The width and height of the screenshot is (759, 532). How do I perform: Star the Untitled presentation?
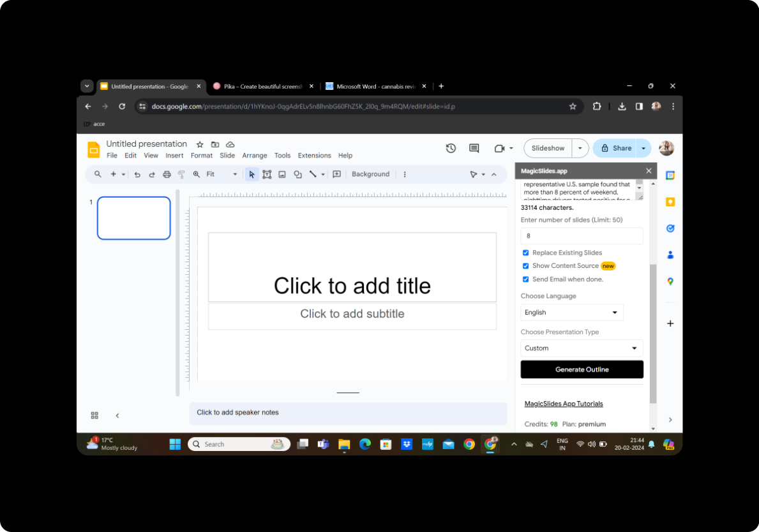tap(200, 144)
